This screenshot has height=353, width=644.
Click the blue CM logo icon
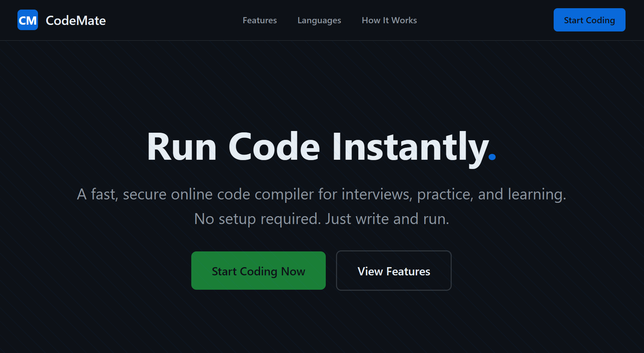pyautogui.click(x=28, y=20)
